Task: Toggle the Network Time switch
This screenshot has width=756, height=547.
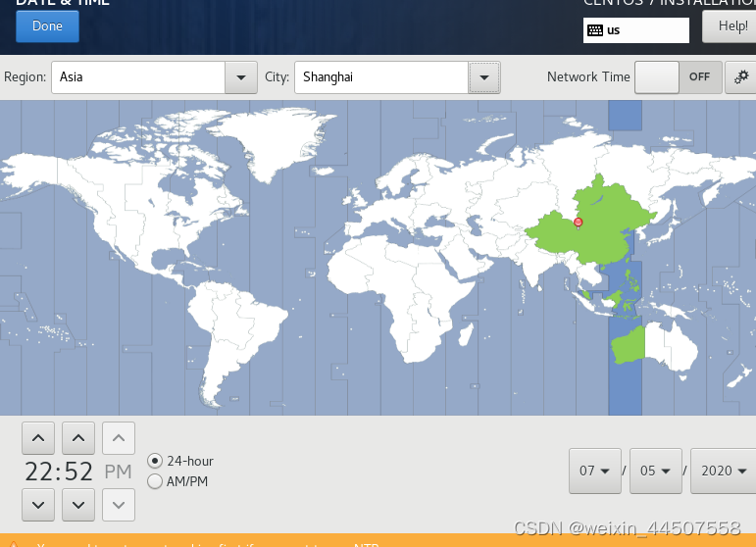Action: (678, 77)
